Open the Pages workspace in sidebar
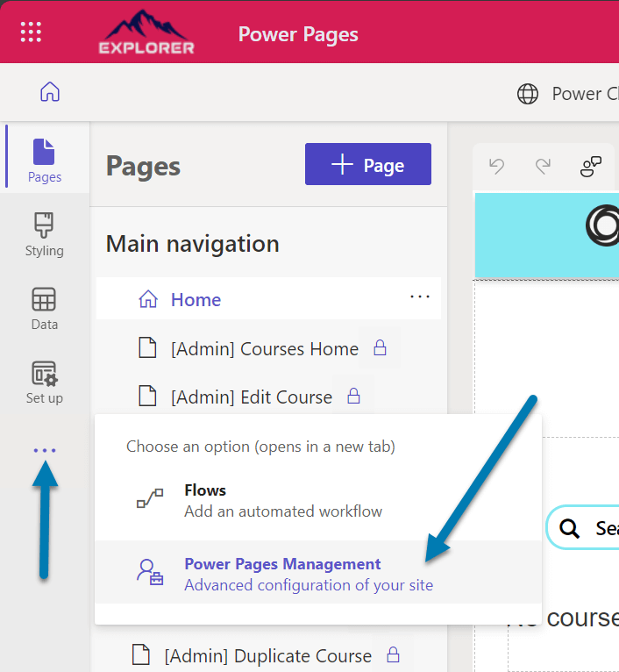 coord(45,160)
